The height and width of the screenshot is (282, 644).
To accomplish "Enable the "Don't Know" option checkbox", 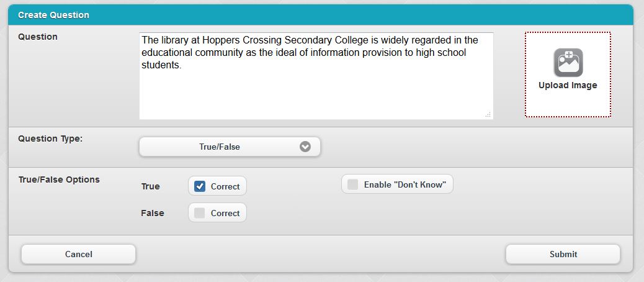I will pos(353,184).
